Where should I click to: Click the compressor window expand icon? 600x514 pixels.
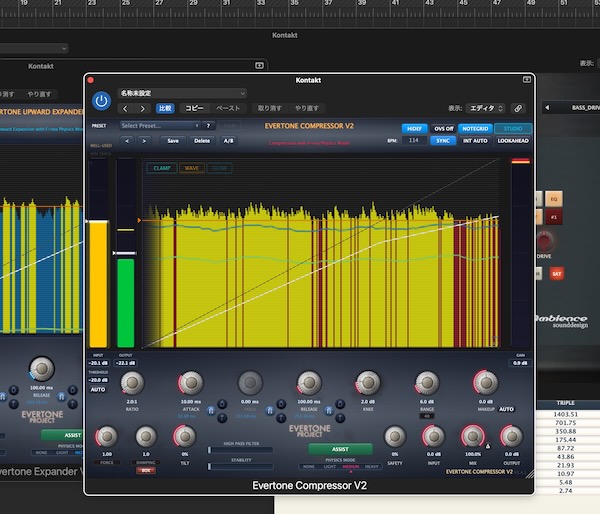[527, 80]
